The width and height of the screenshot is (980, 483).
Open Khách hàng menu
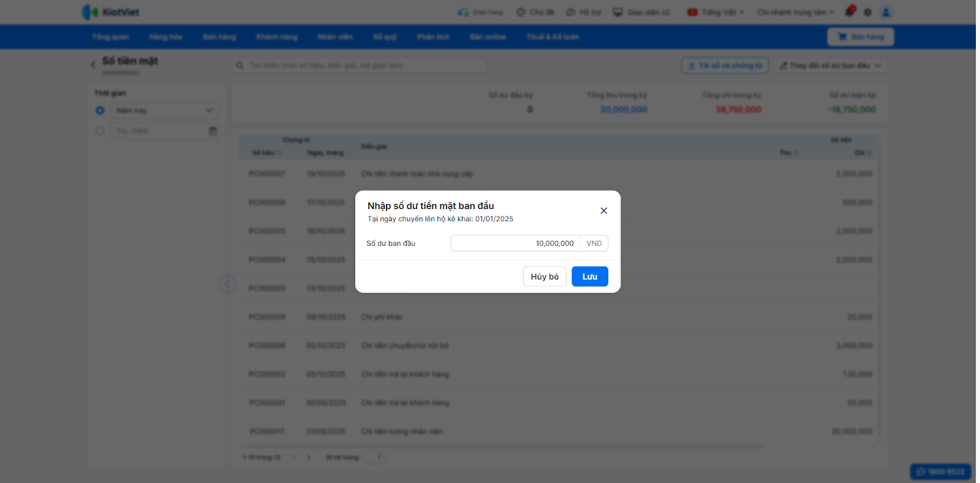coord(277,37)
